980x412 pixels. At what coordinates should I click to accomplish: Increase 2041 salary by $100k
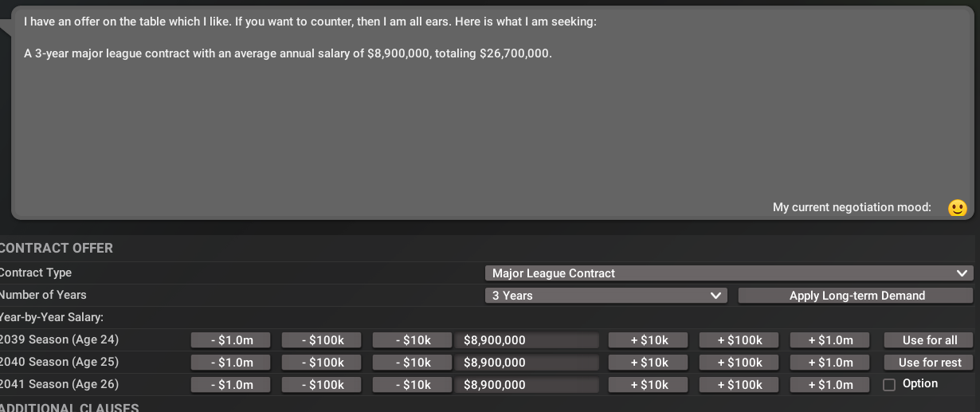[x=739, y=385]
